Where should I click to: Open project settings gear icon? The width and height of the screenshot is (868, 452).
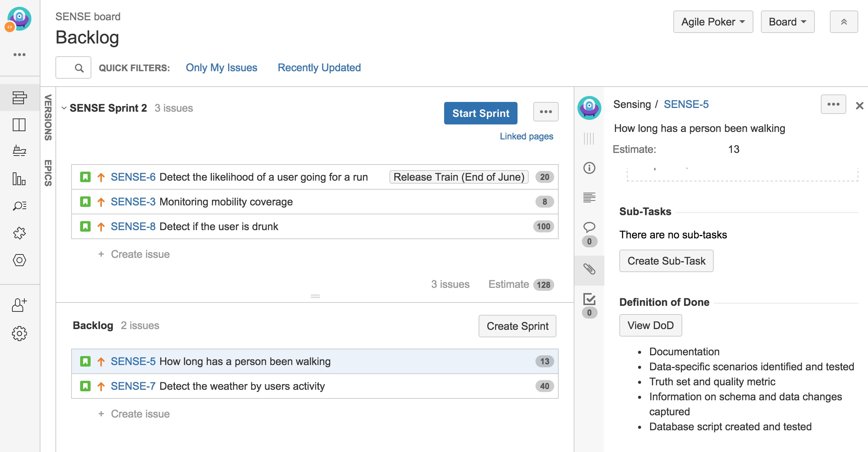[19, 333]
